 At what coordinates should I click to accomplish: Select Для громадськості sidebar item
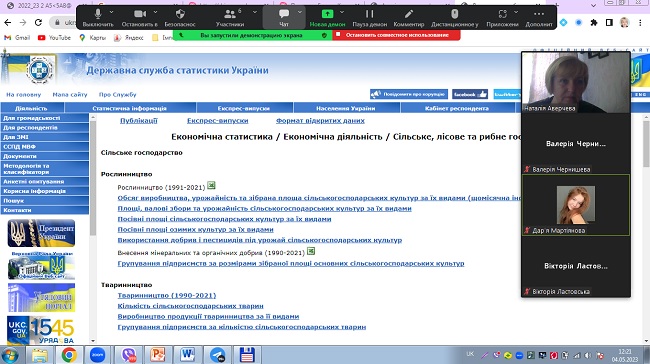coord(45,118)
